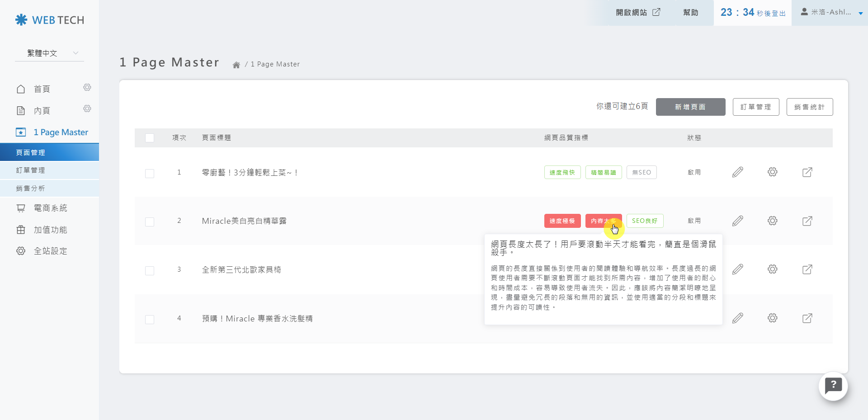
Task: Open the help chat bubble icon
Action: (x=833, y=386)
